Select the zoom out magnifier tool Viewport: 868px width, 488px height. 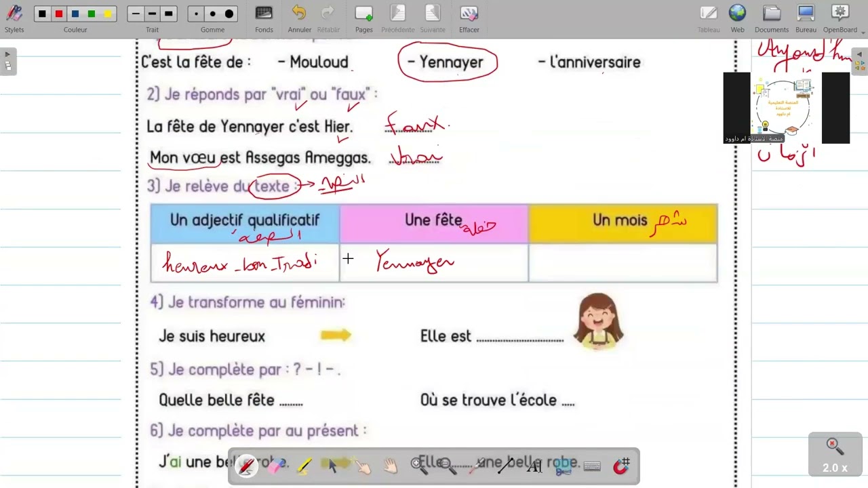pyautogui.click(x=448, y=466)
